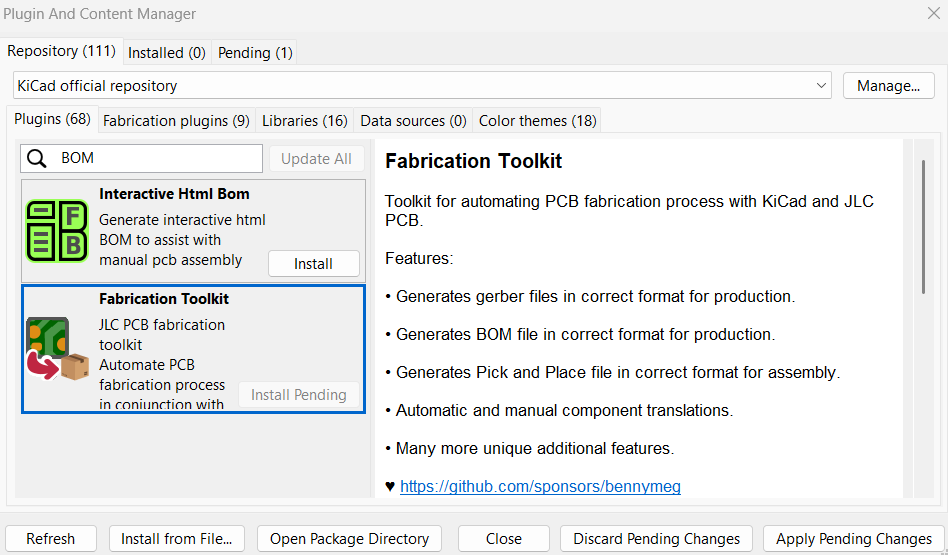The width and height of the screenshot is (948, 555).
Task: Click the Update All button
Action: click(316, 159)
